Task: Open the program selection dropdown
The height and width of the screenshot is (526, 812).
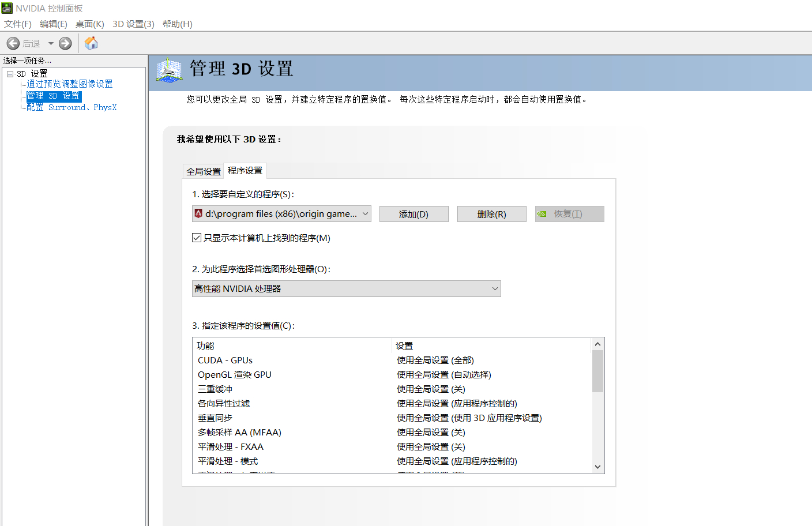Action: (x=281, y=214)
